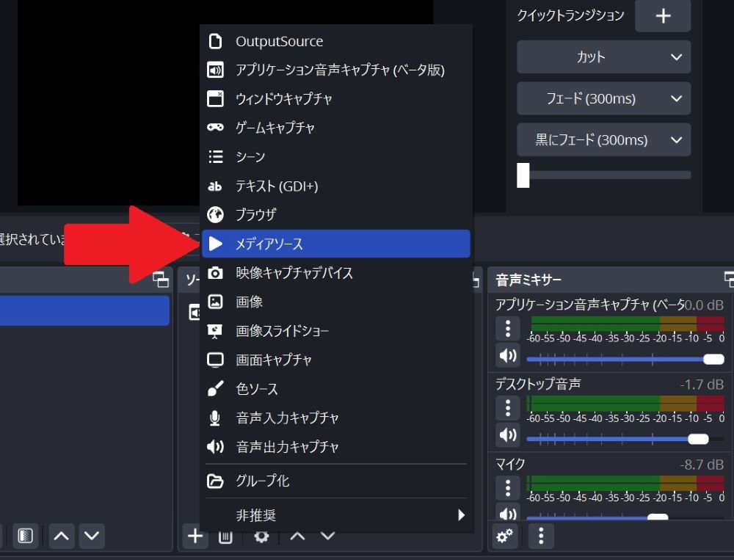Select the Image (画像) source entry
Screen dimensions: 734x560
coord(335,302)
